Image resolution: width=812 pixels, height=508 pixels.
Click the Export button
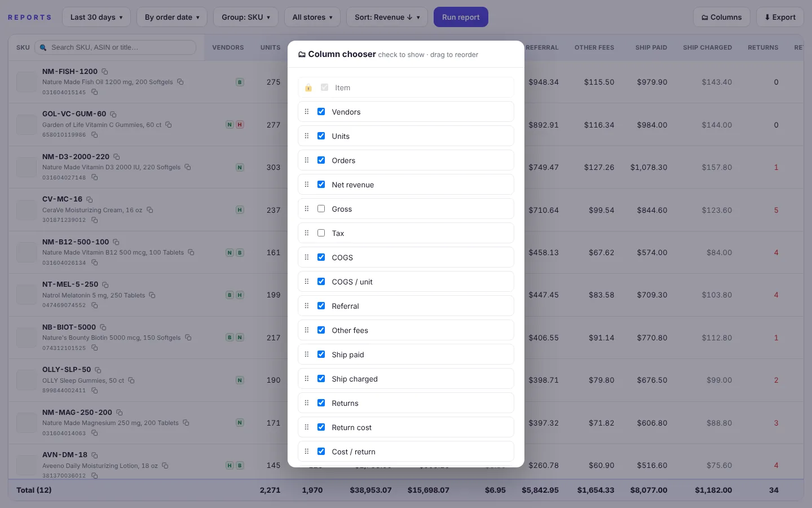point(780,17)
